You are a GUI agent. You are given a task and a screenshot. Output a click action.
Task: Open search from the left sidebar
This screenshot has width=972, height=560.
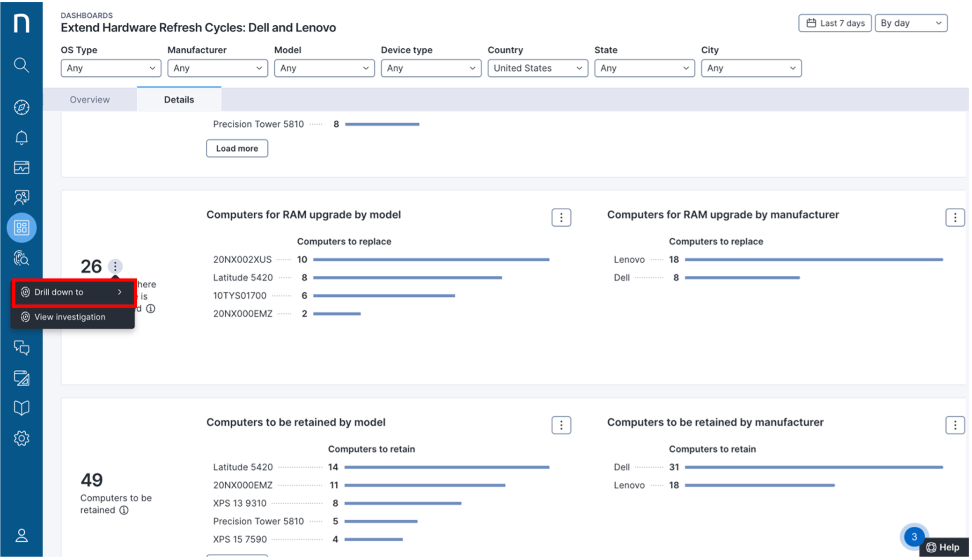[21, 66]
